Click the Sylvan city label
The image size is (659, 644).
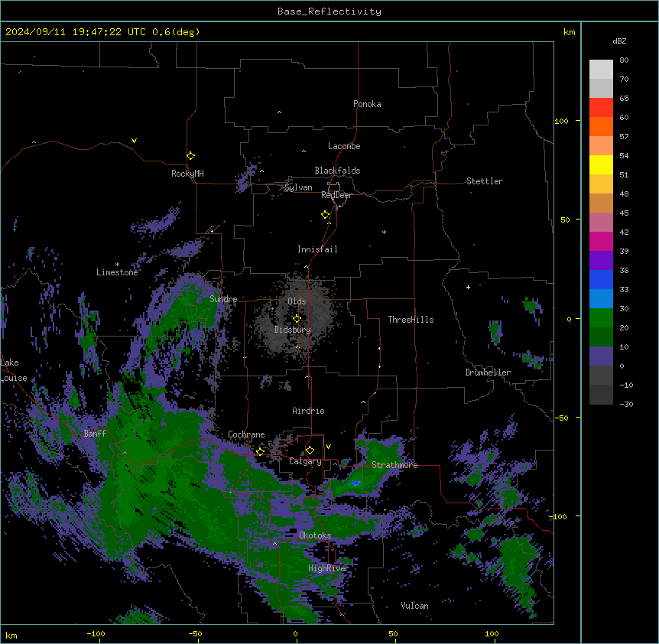pyautogui.click(x=298, y=187)
